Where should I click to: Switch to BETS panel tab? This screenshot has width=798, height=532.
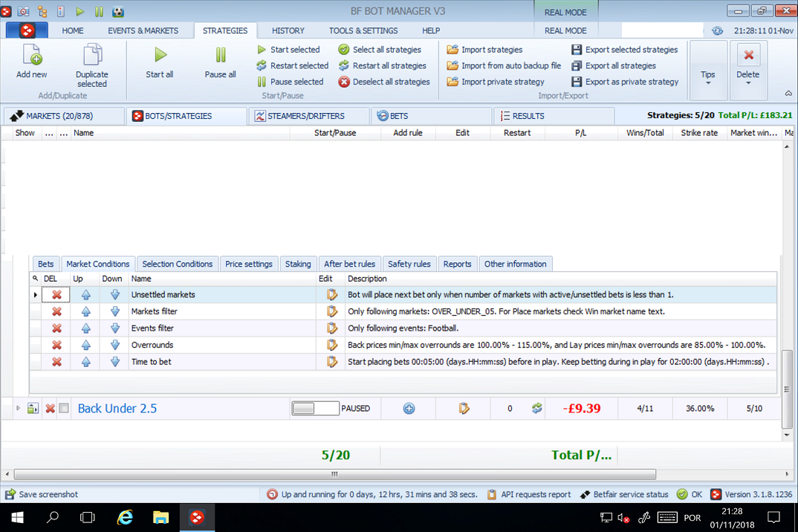432,116
